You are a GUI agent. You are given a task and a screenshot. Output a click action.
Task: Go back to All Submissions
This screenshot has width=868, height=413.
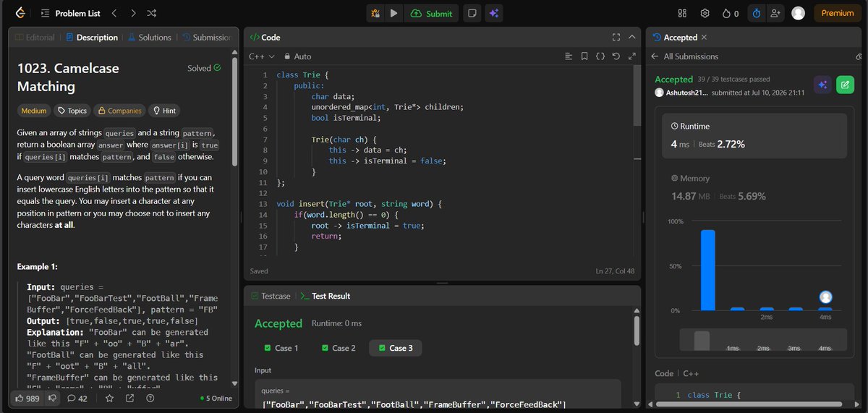(x=685, y=56)
